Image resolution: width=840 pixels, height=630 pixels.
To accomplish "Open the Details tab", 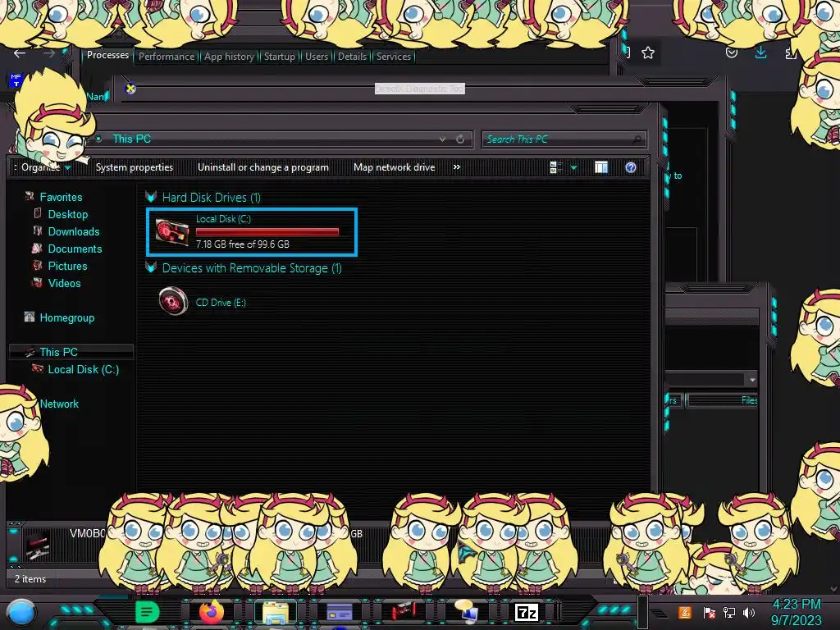I will tap(353, 57).
